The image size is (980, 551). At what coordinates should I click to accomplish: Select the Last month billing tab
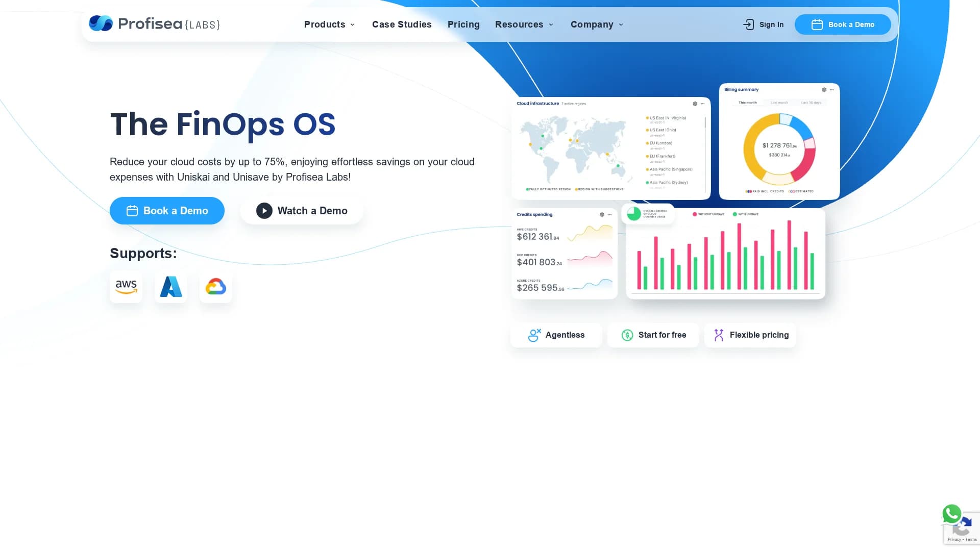point(779,103)
